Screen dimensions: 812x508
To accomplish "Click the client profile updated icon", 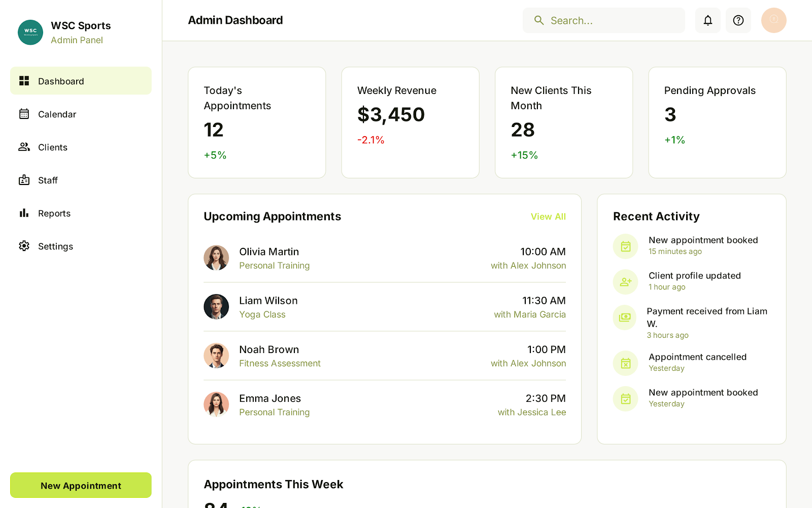I will (625, 282).
